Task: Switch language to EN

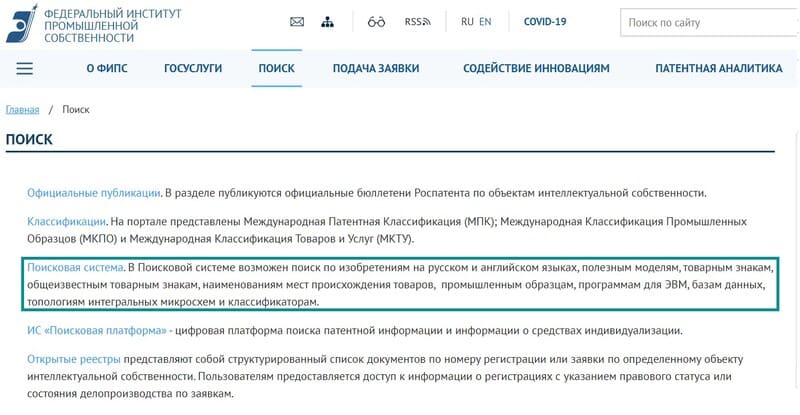Action: point(485,22)
